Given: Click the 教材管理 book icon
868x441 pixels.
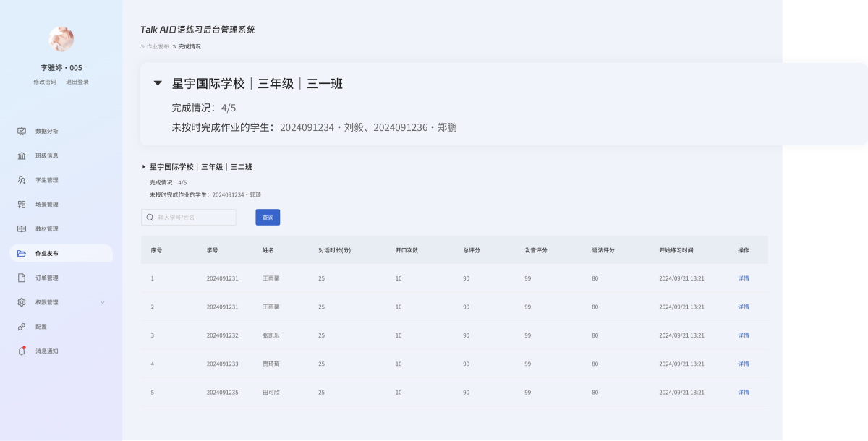Looking at the screenshot, I should coord(22,229).
